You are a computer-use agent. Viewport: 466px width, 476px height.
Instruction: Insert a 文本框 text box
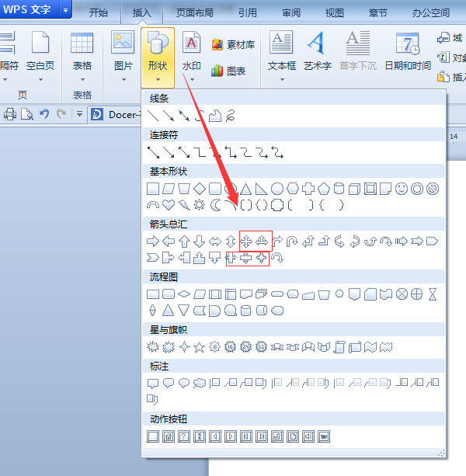281,51
